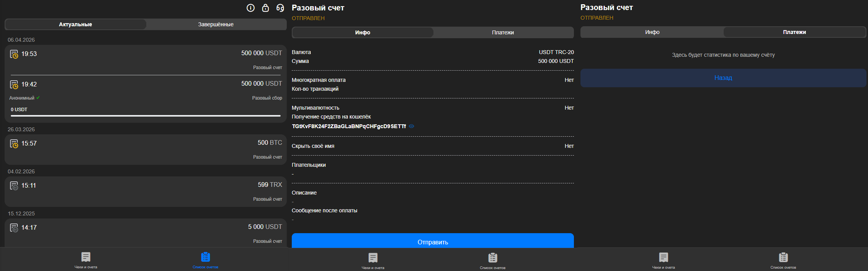The image size is (868, 271).
Task: Select Инфо tab in middle panel
Action: (363, 32)
